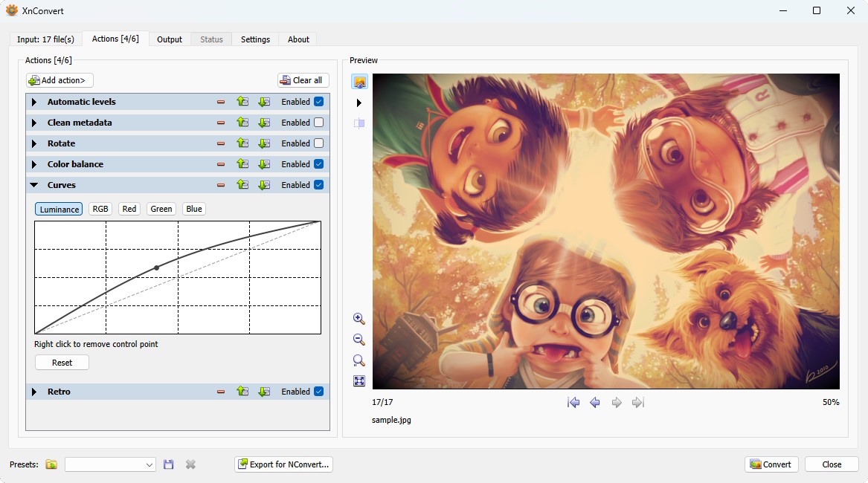Go to the previous preview image
Image resolution: width=868 pixels, height=483 pixels.
pos(595,403)
